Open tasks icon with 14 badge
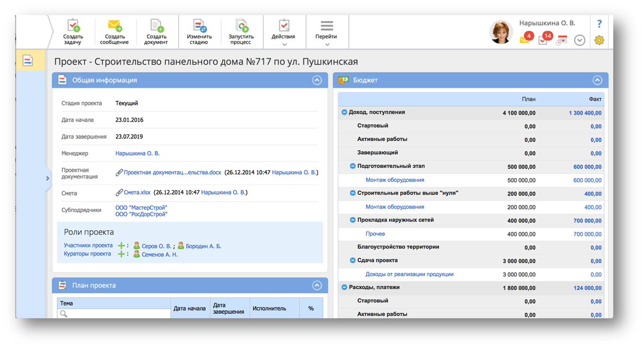The height and width of the screenshot is (349, 644). tap(545, 39)
